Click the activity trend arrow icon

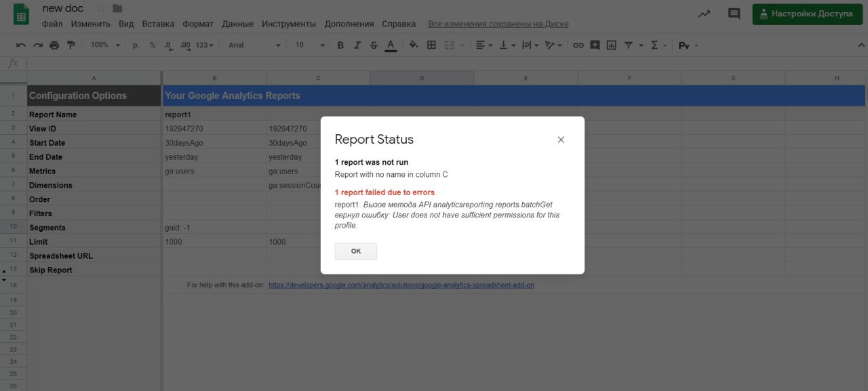[x=705, y=14]
